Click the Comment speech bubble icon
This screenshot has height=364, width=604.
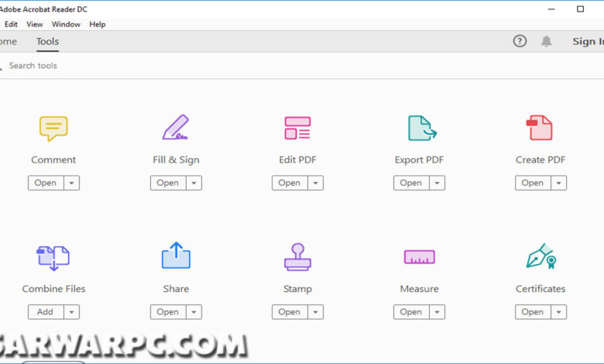coord(53,129)
